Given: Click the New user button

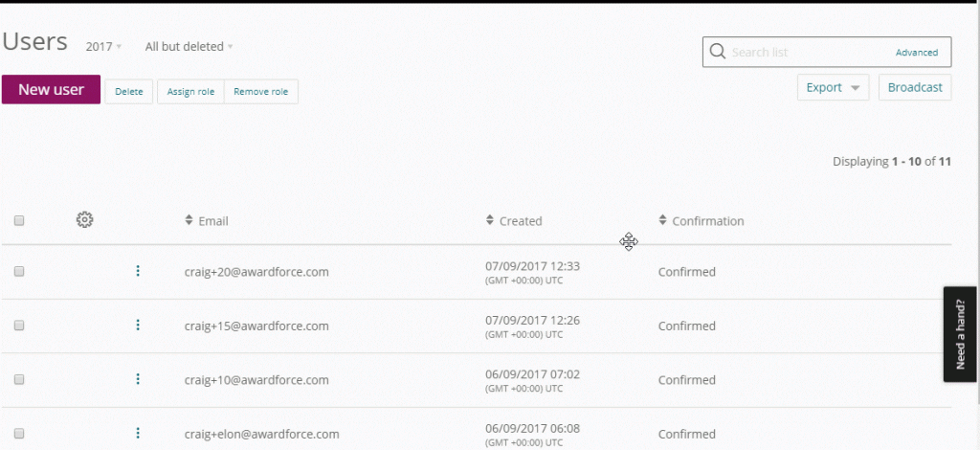Looking at the screenshot, I should click(51, 90).
